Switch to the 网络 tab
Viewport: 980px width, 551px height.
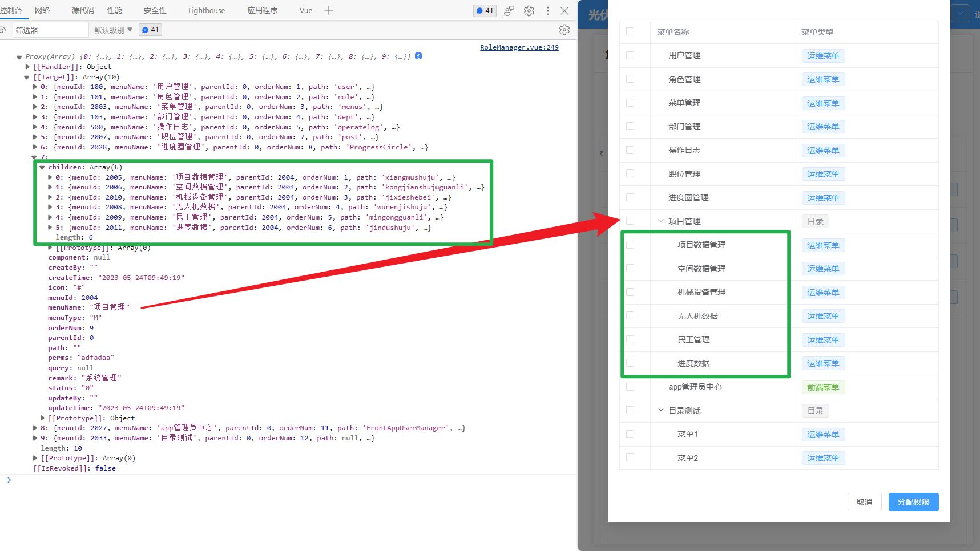click(42, 10)
